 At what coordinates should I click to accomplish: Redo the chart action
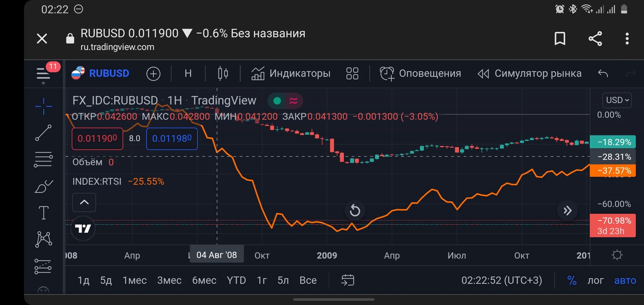click(x=631, y=73)
